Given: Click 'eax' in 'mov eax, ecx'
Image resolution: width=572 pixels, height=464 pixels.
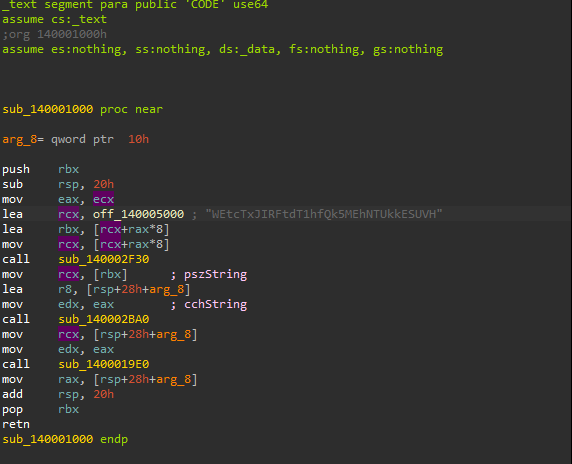Looking at the screenshot, I should pyautogui.click(x=69, y=199).
